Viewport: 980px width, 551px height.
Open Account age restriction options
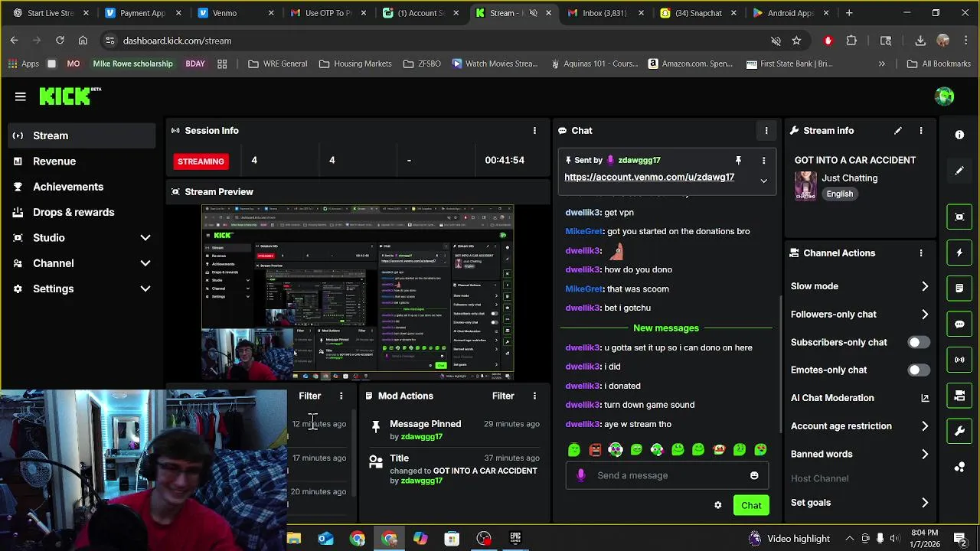coord(860,426)
